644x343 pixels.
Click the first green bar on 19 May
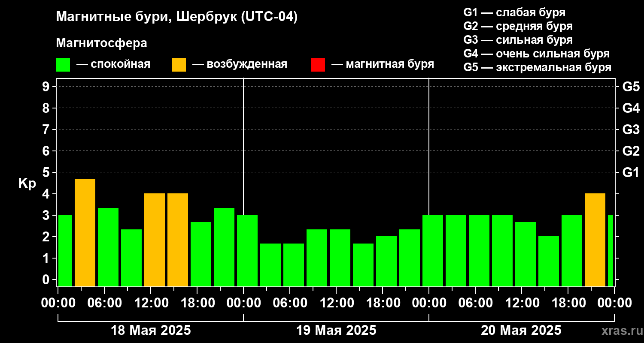(247, 250)
